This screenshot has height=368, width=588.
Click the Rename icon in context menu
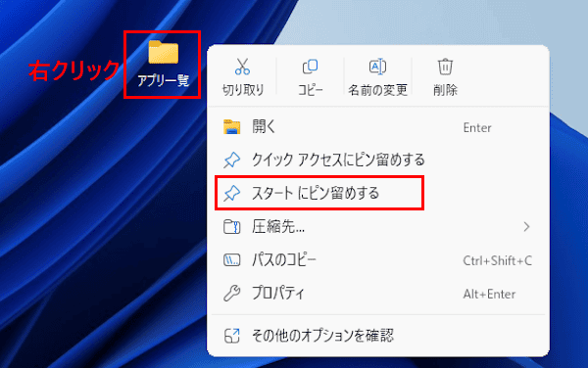pos(377,67)
